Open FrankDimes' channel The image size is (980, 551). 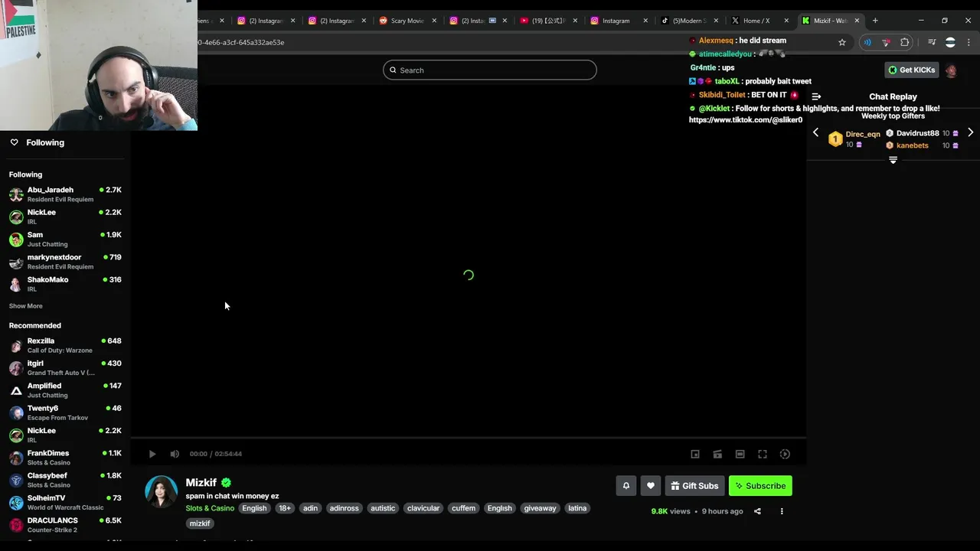(65, 458)
